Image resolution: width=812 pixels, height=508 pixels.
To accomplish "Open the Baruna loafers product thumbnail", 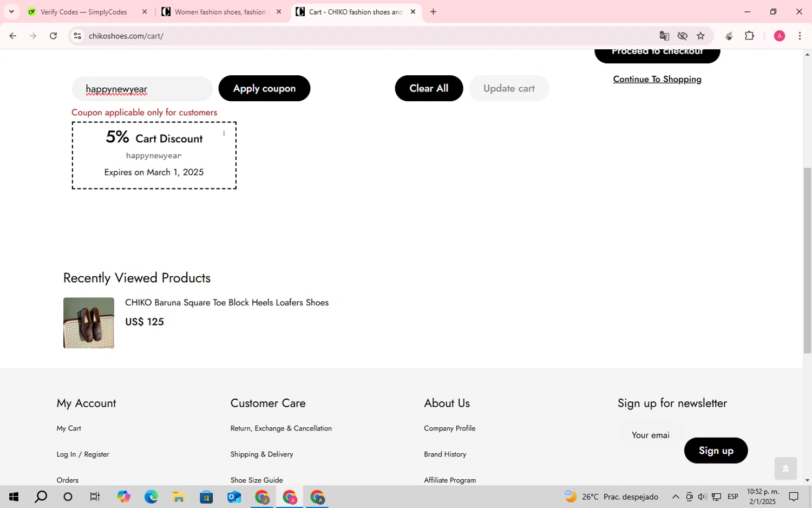I will [x=89, y=323].
